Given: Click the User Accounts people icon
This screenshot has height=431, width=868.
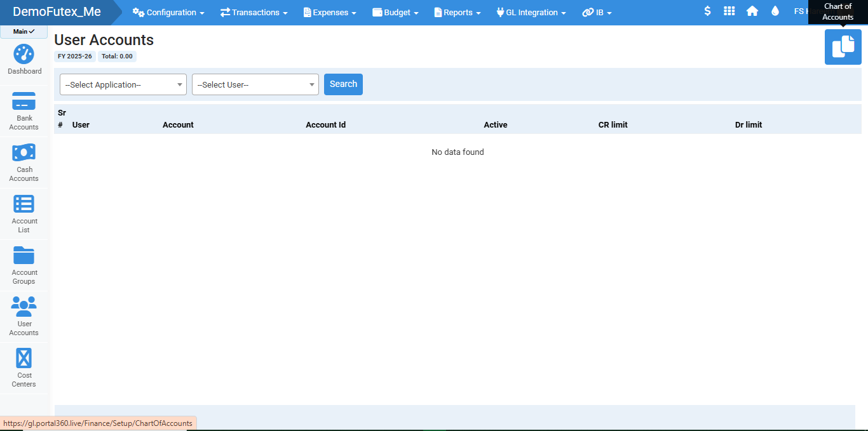Looking at the screenshot, I should [x=24, y=307].
